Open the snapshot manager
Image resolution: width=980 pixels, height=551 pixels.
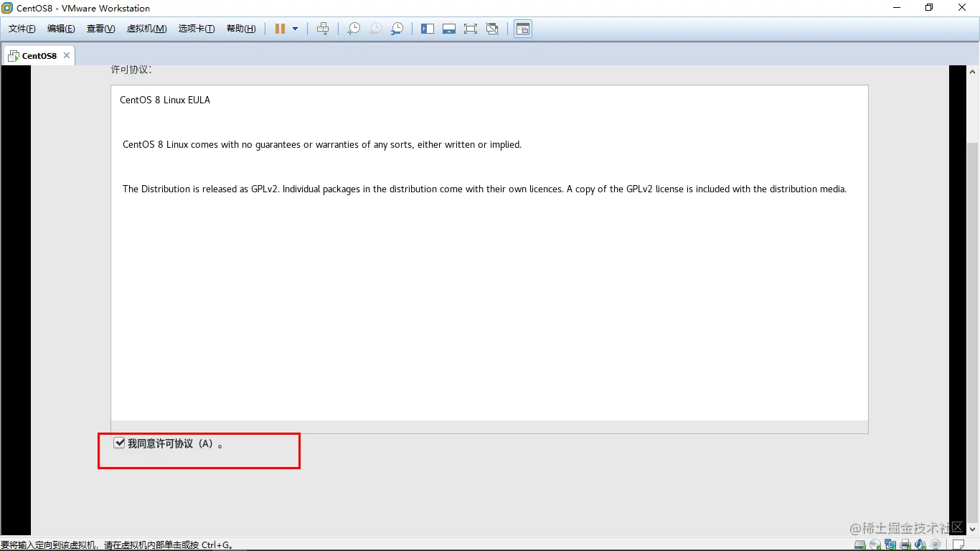pos(397,29)
